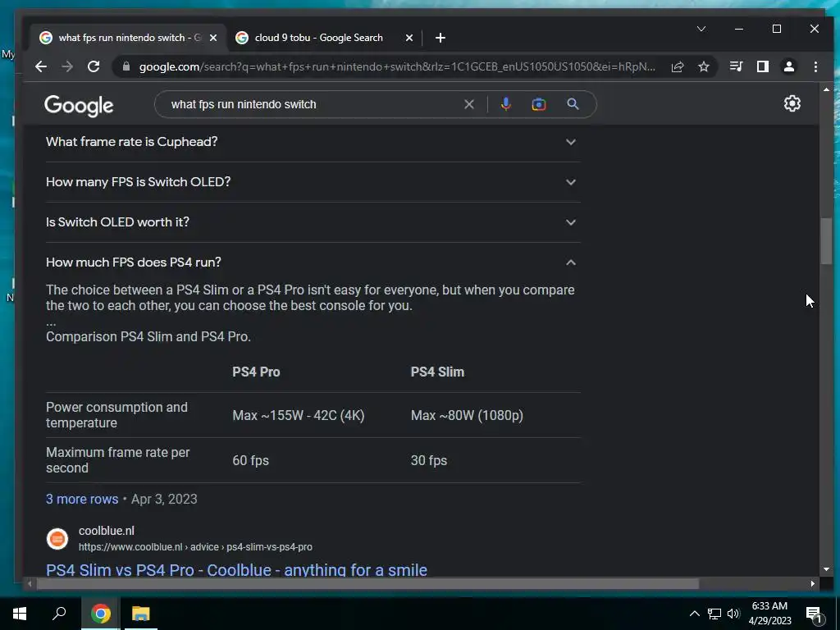Open 'PS4 Slim vs PS4 Pro - Coolblue' result
Image resolution: width=840 pixels, height=630 pixels.
tap(236, 570)
